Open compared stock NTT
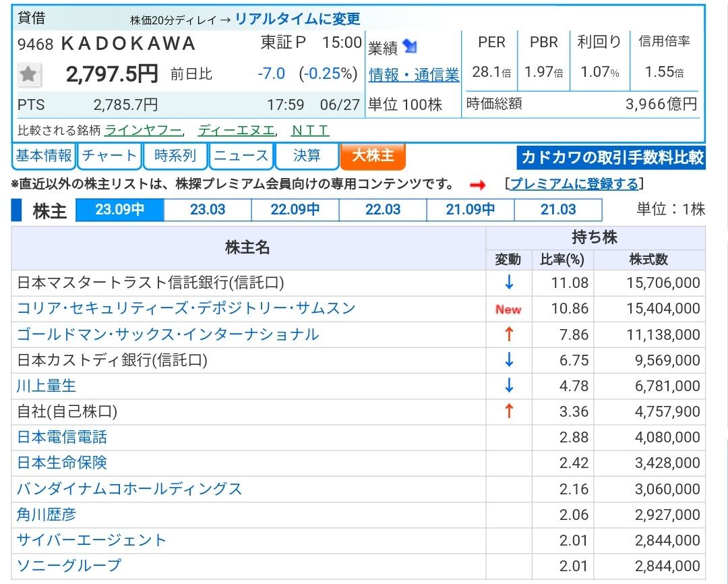 point(310,131)
